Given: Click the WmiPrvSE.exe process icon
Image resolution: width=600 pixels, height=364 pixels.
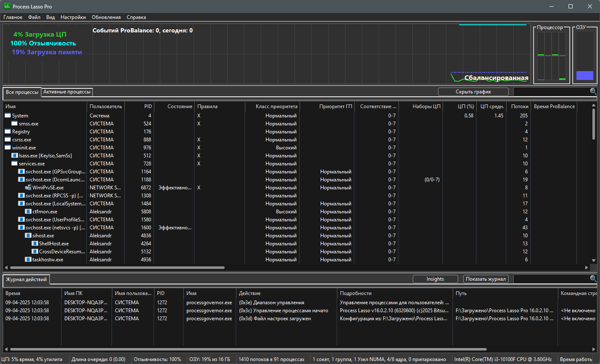Looking at the screenshot, I should pyautogui.click(x=28, y=188).
